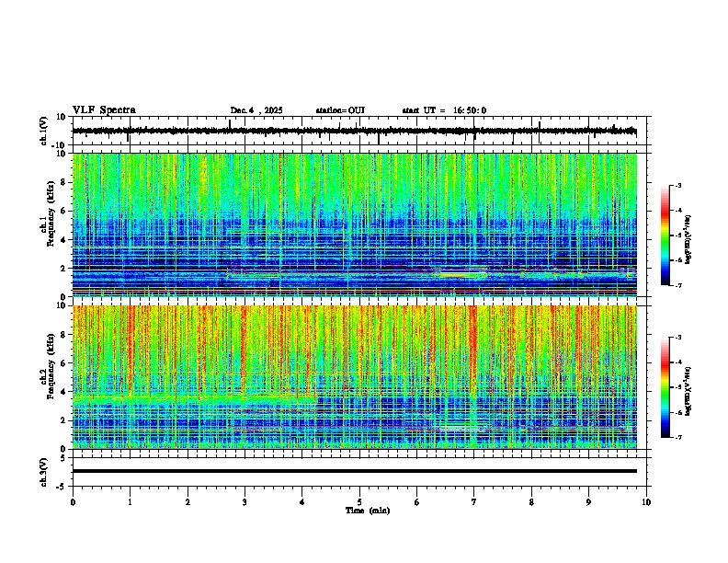This screenshot has height=563, width=728.
Task: Click the 'ch.1(V)' waveform axis label
Action: pos(44,131)
